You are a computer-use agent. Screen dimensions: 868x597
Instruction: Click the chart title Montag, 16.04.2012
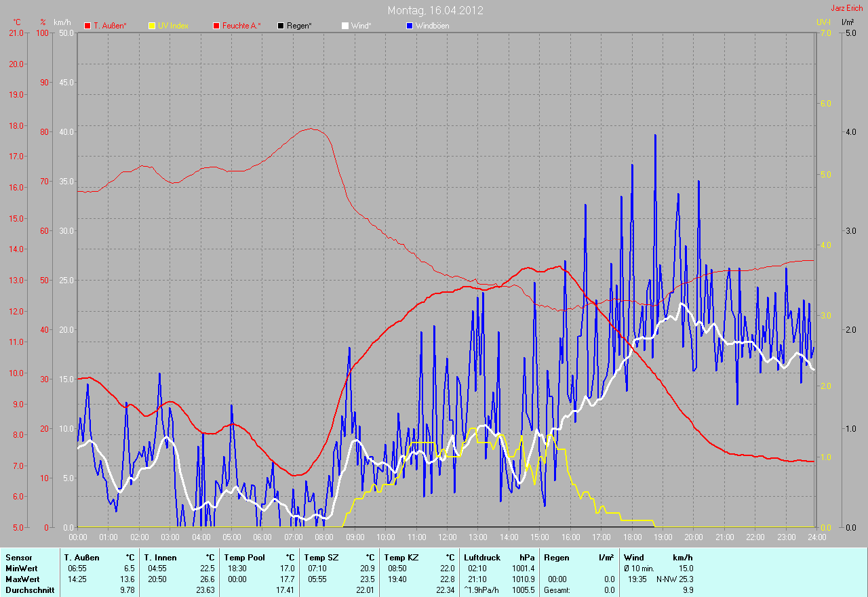[435, 11]
